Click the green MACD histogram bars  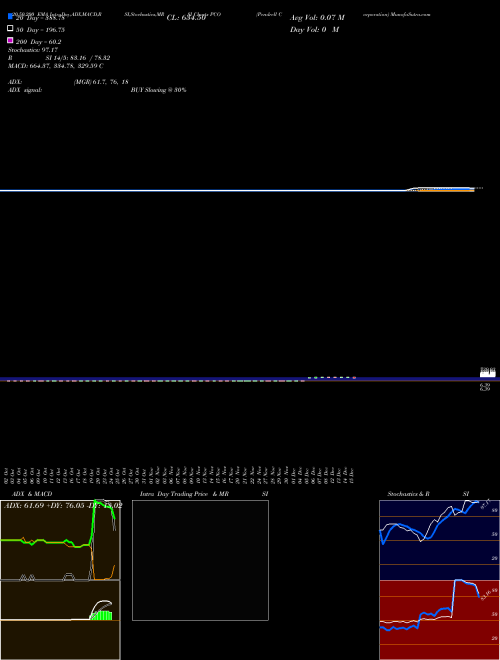(101, 615)
